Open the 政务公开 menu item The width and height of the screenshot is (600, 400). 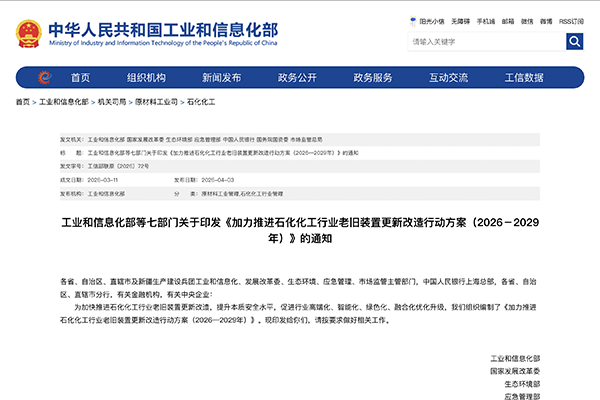(x=297, y=78)
